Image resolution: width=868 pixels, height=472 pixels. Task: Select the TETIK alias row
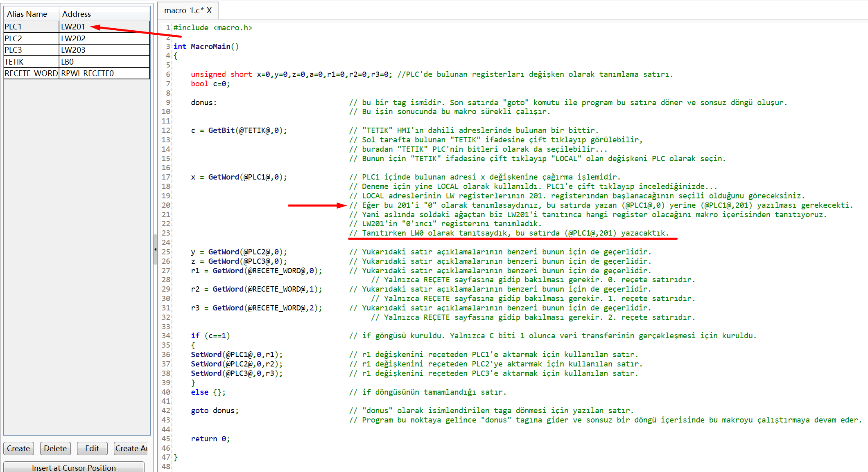click(31, 62)
